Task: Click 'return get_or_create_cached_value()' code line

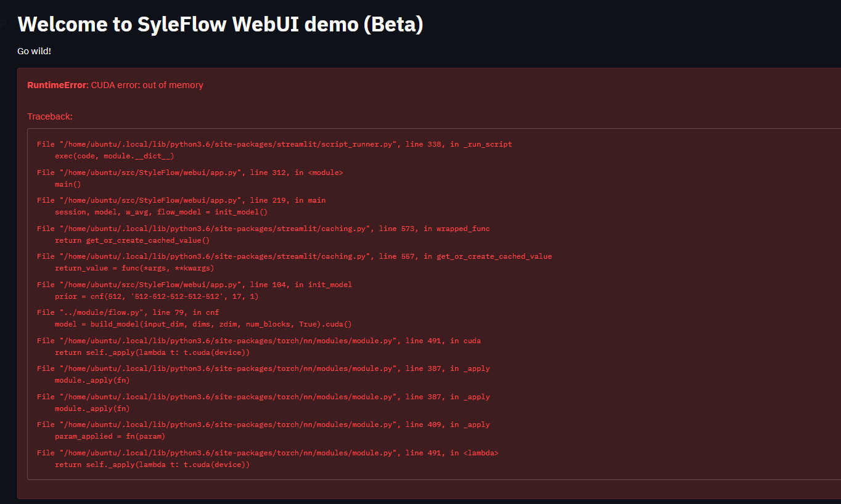Action: click(x=132, y=240)
